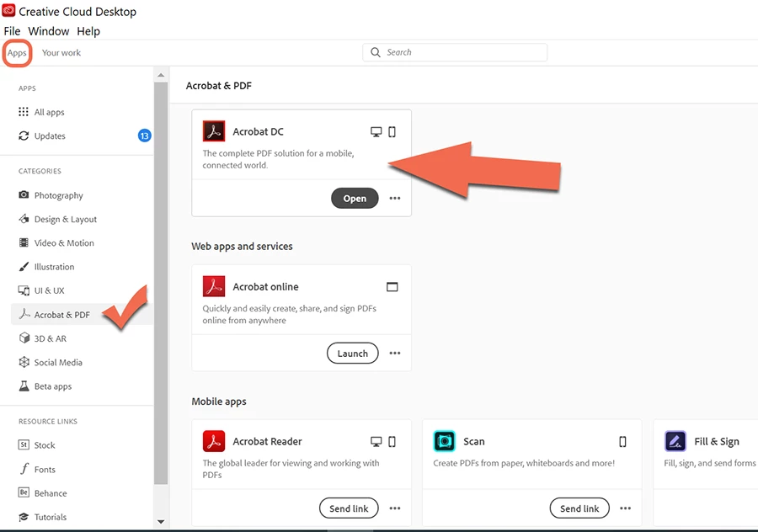
Task: Click the Acrobat DC app icon
Action: (x=214, y=131)
